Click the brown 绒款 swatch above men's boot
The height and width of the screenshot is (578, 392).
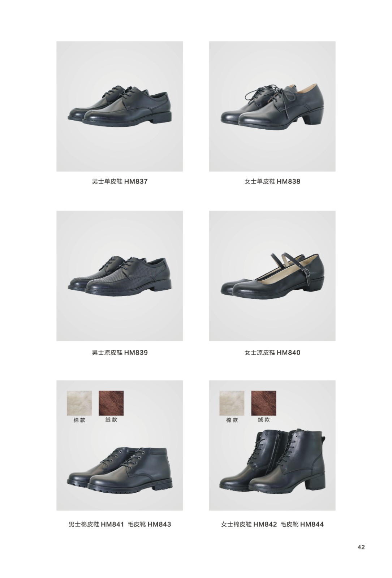(x=111, y=403)
